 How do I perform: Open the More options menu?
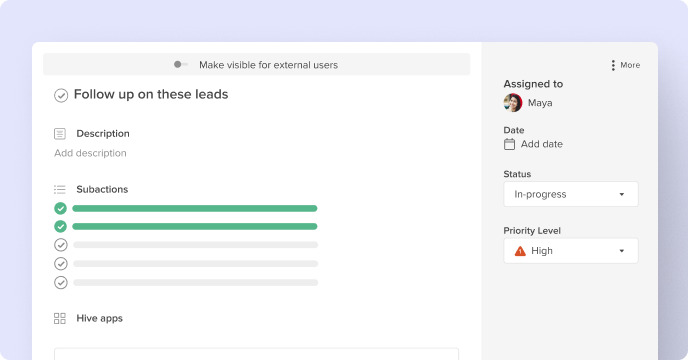[x=626, y=65]
